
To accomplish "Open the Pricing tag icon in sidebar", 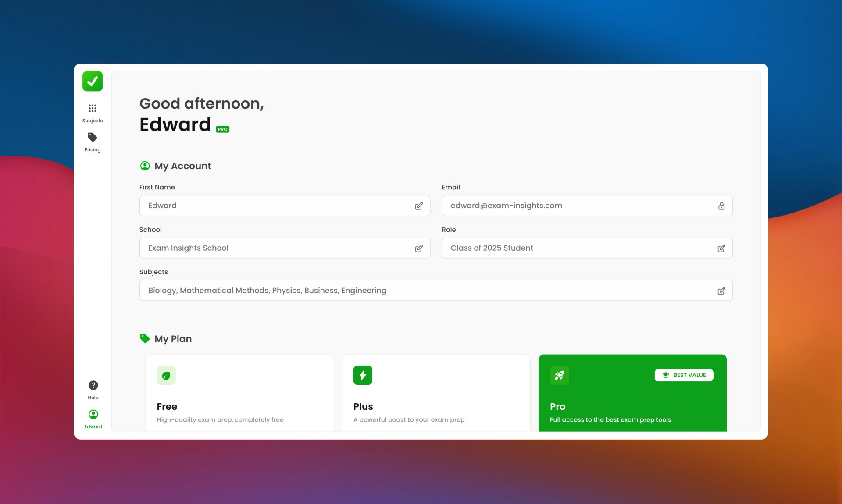I will (x=93, y=138).
